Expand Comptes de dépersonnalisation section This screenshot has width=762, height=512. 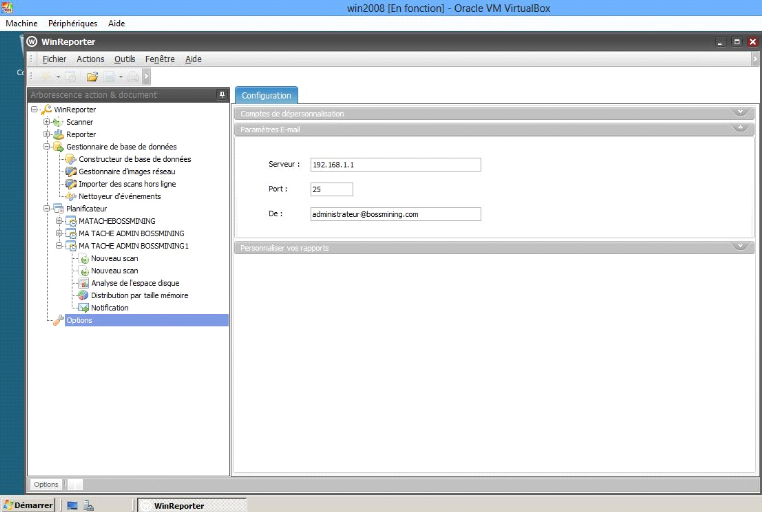(739, 113)
